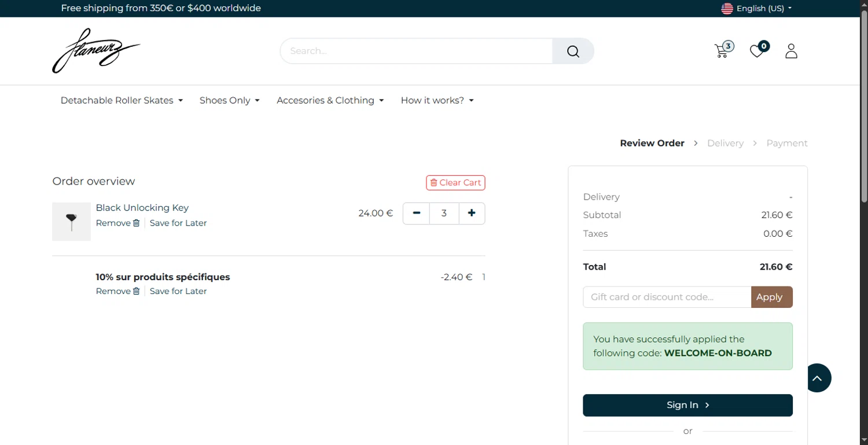Screen dimensions: 868x445
Task: Click the quantity field showing 3
Action: tap(444, 213)
